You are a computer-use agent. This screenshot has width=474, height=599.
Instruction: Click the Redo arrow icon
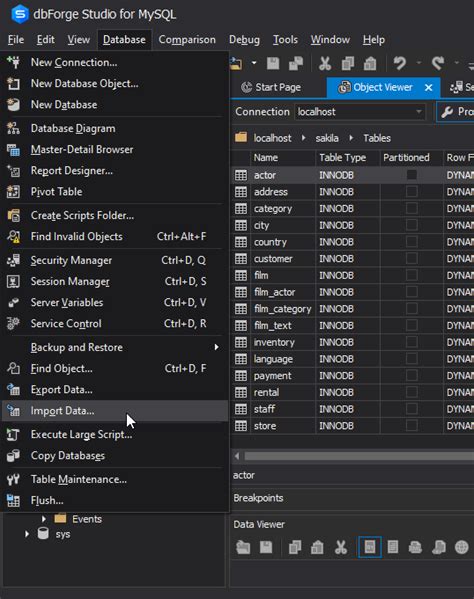[x=438, y=63]
